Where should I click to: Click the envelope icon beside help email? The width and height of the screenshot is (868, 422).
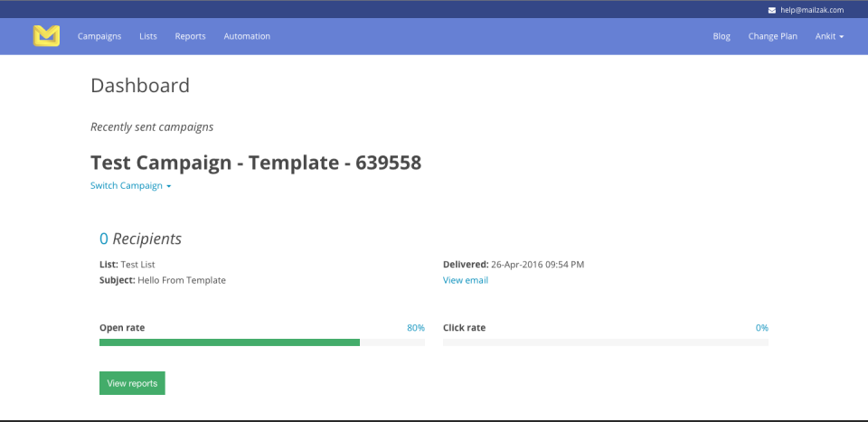771,10
